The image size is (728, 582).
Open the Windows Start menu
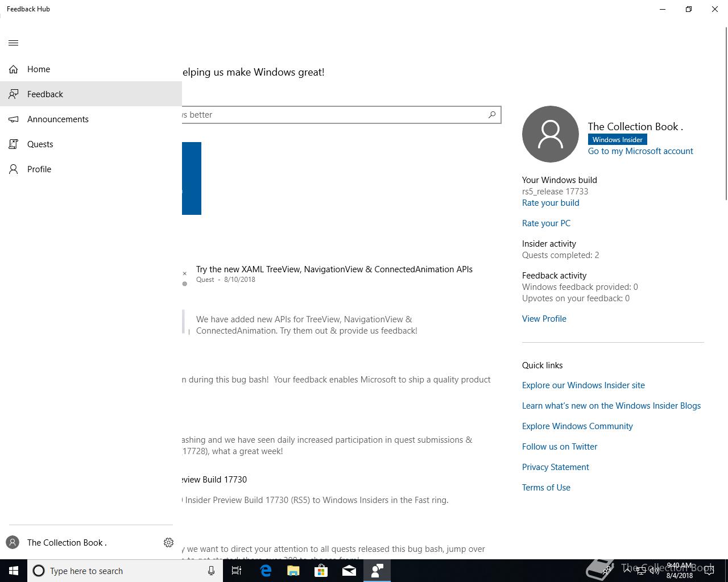14,571
